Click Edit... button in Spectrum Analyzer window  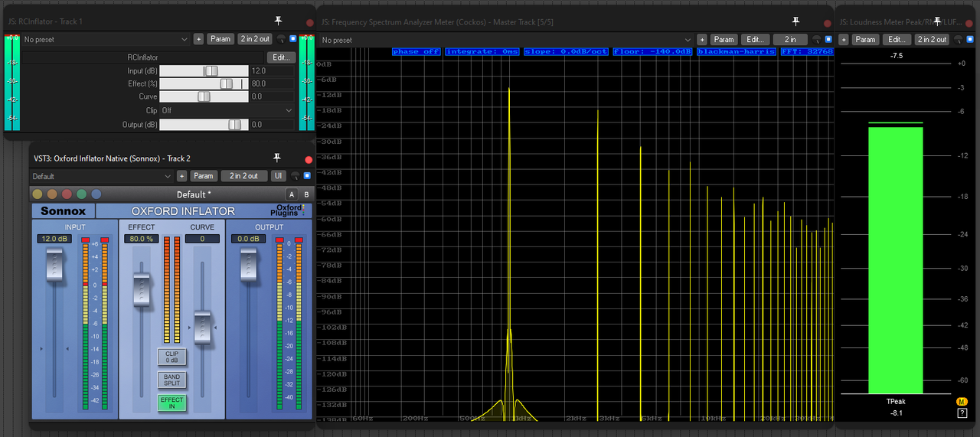pyautogui.click(x=755, y=39)
